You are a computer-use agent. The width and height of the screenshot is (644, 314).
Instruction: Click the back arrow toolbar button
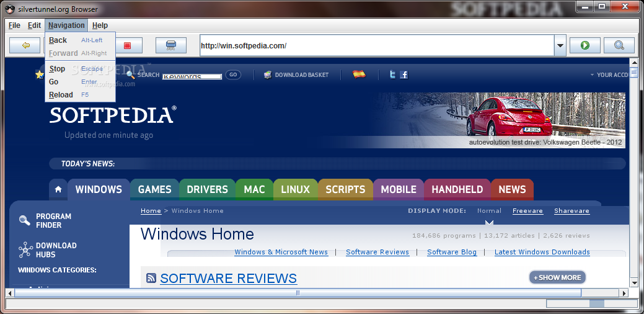point(25,45)
